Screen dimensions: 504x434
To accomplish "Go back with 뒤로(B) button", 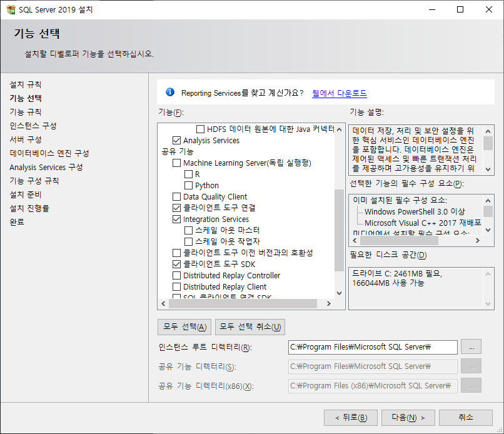I will click(x=351, y=418).
